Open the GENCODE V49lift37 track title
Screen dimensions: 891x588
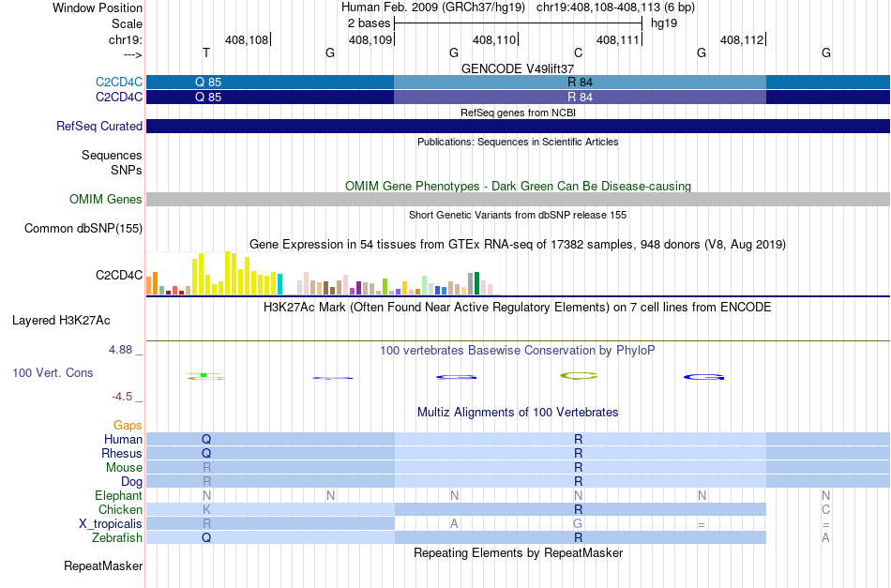pyautogui.click(x=518, y=68)
